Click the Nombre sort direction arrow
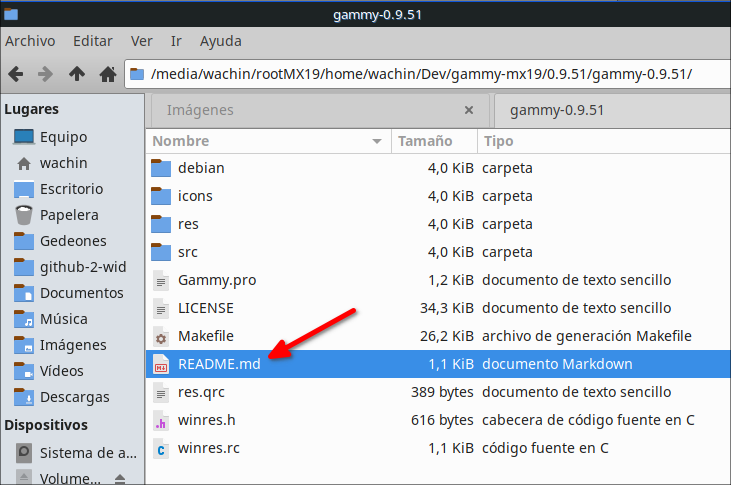Screen dimensions: 731x485 click(x=377, y=141)
